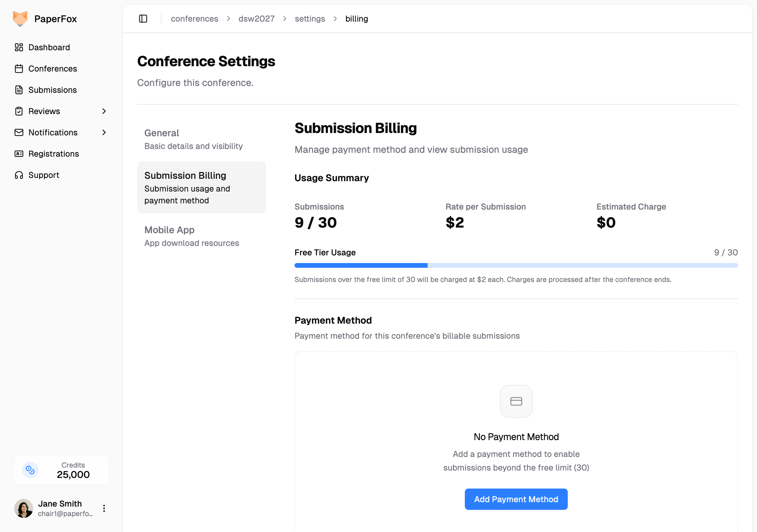The width and height of the screenshot is (757, 532).
Task: Go to dsw2027 breadcrumb link
Action: pyautogui.click(x=256, y=19)
